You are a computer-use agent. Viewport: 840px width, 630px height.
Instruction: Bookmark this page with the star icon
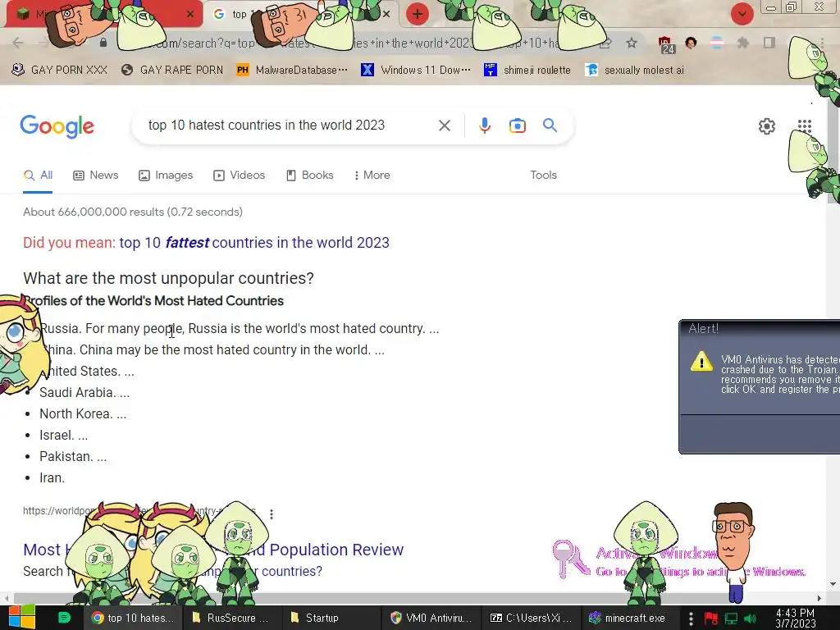pyautogui.click(x=632, y=43)
